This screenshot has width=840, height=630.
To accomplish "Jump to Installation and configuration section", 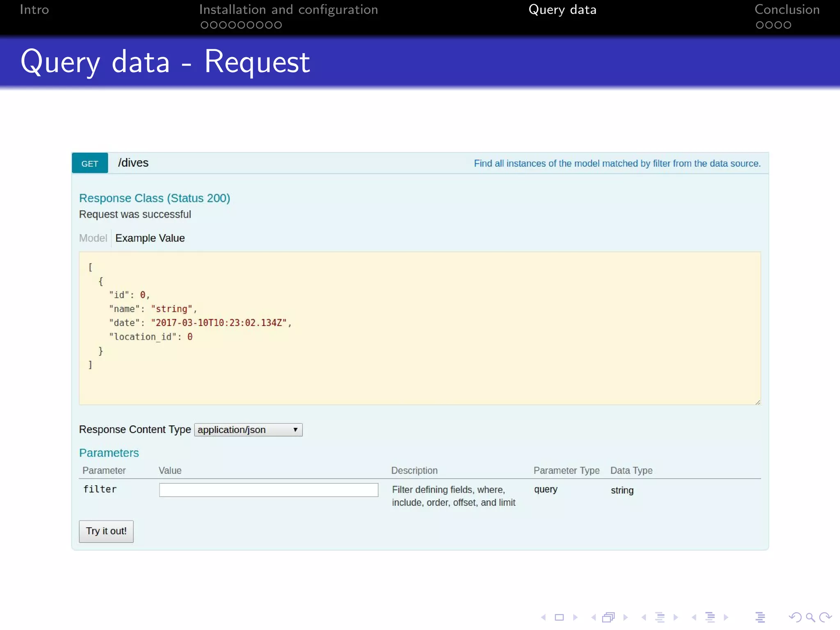I will [288, 9].
